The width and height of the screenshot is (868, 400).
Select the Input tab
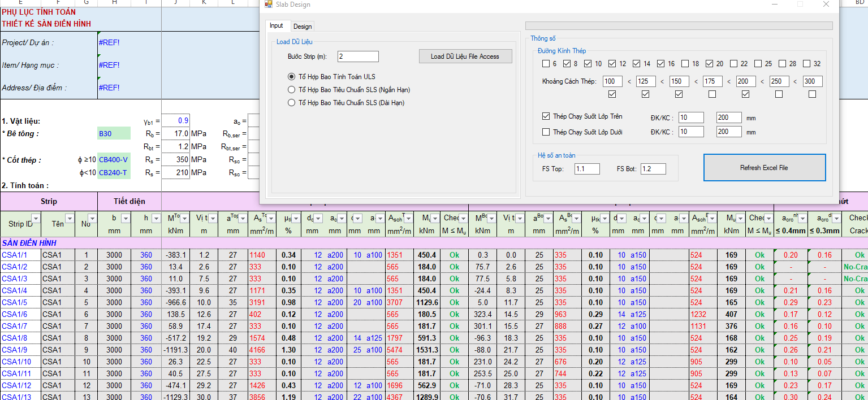pos(277,25)
